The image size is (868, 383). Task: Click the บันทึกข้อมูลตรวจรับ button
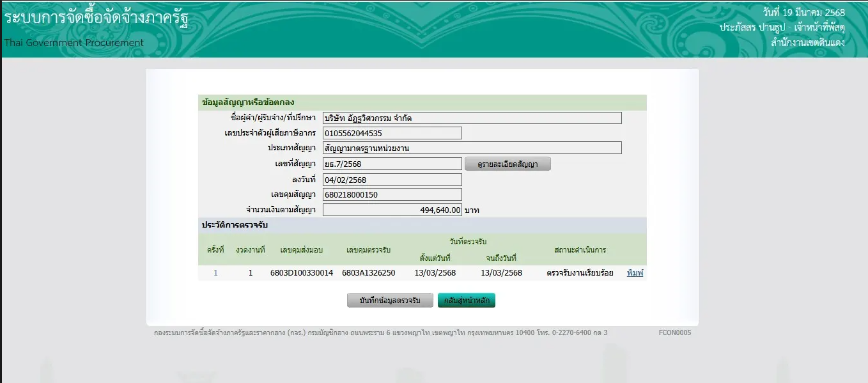pos(390,301)
